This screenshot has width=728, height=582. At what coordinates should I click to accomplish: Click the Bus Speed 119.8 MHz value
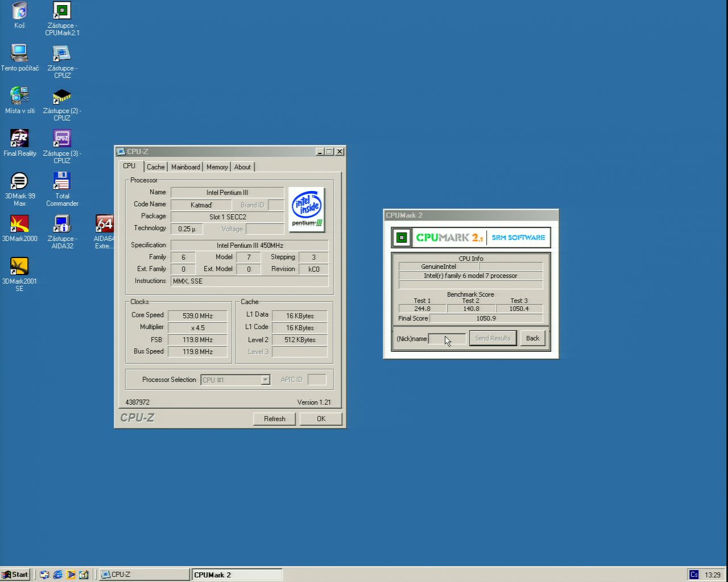197,352
